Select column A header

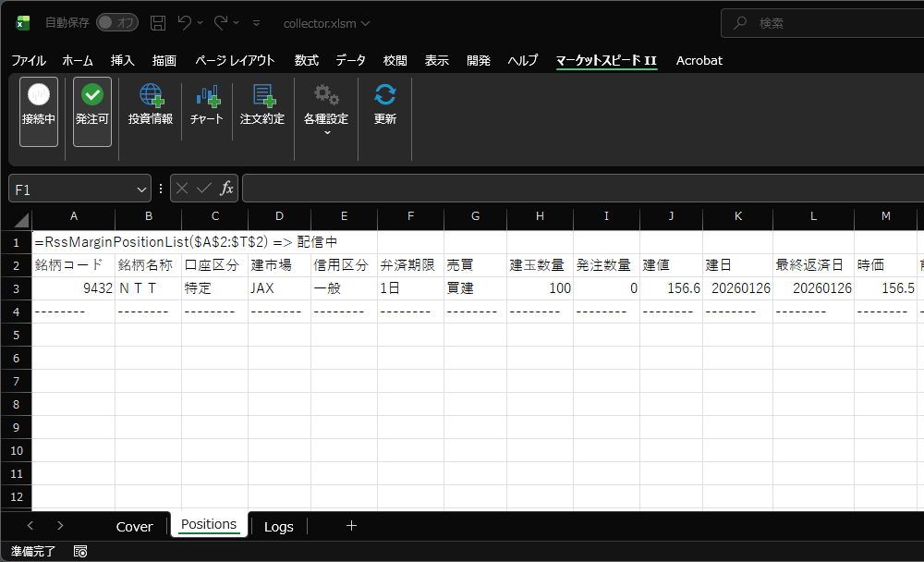tap(74, 216)
